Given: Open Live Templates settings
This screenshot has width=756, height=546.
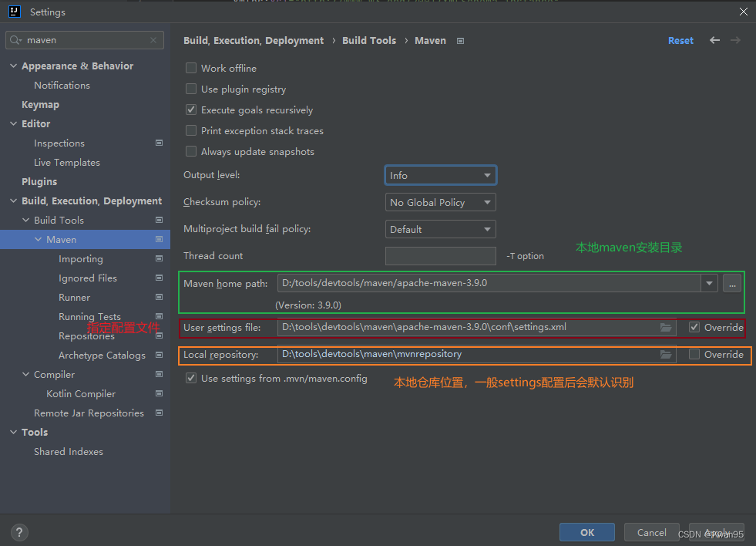Looking at the screenshot, I should tap(67, 163).
